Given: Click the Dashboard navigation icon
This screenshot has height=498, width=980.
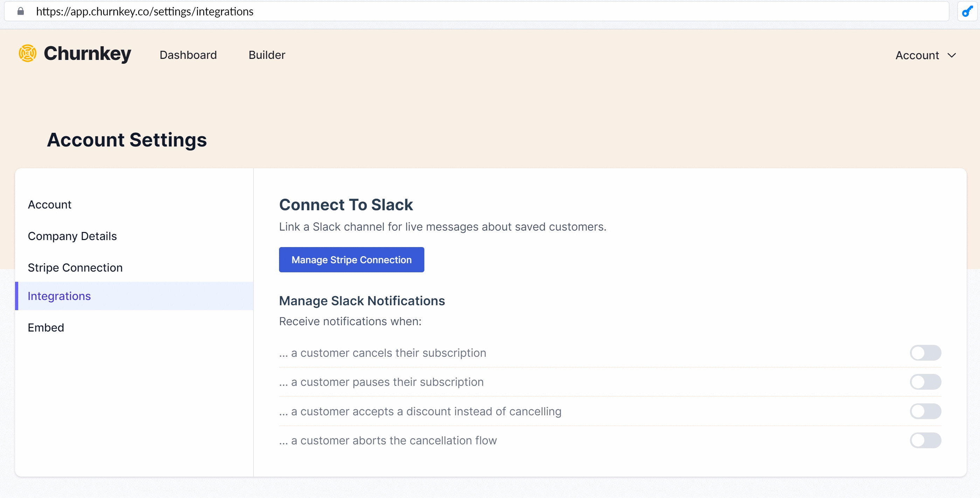Looking at the screenshot, I should click(x=188, y=55).
